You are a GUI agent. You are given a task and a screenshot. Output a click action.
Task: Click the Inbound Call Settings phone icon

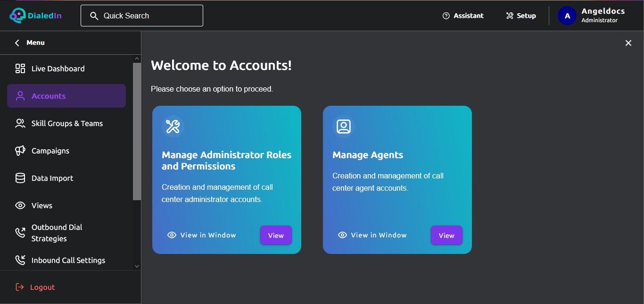click(20, 260)
